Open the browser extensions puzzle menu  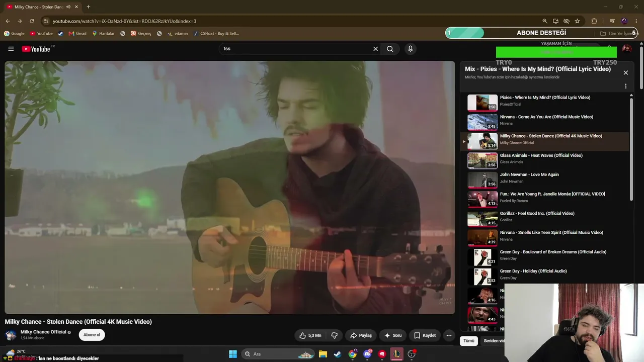tap(594, 21)
